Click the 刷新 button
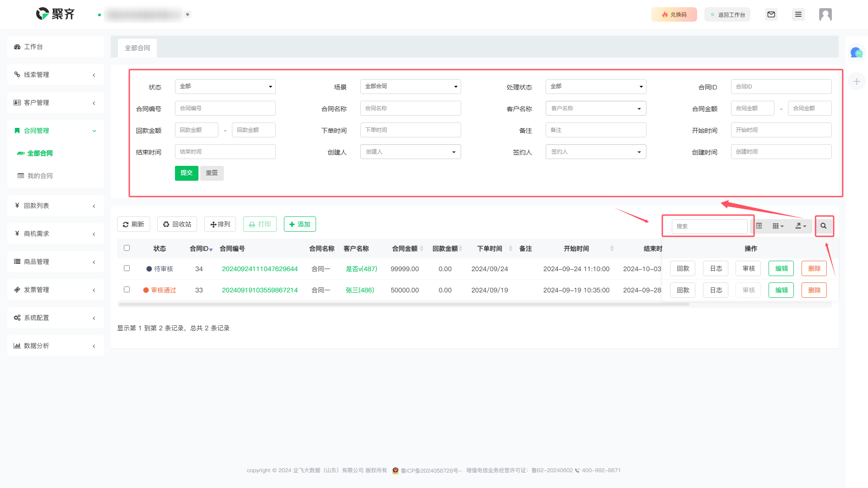 [133, 224]
